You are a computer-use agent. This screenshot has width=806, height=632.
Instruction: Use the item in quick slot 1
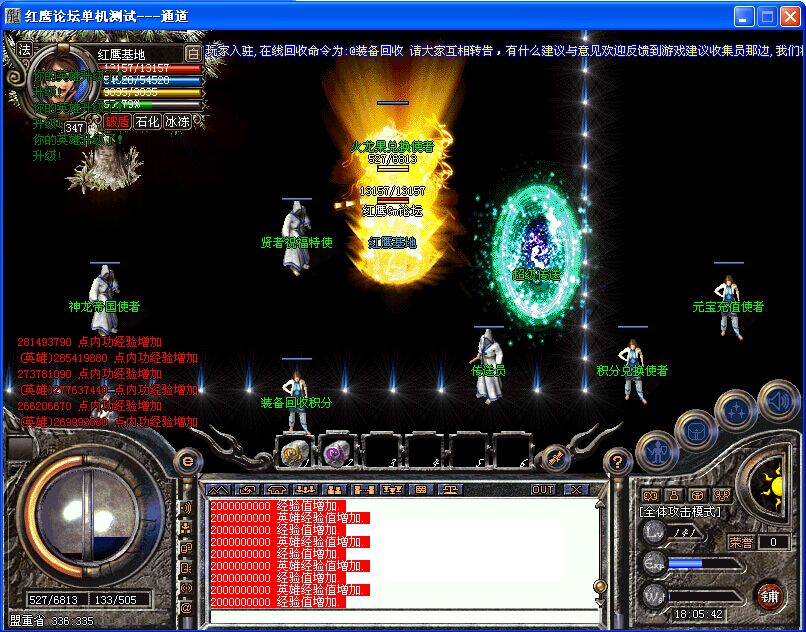pyautogui.click(x=293, y=454)
